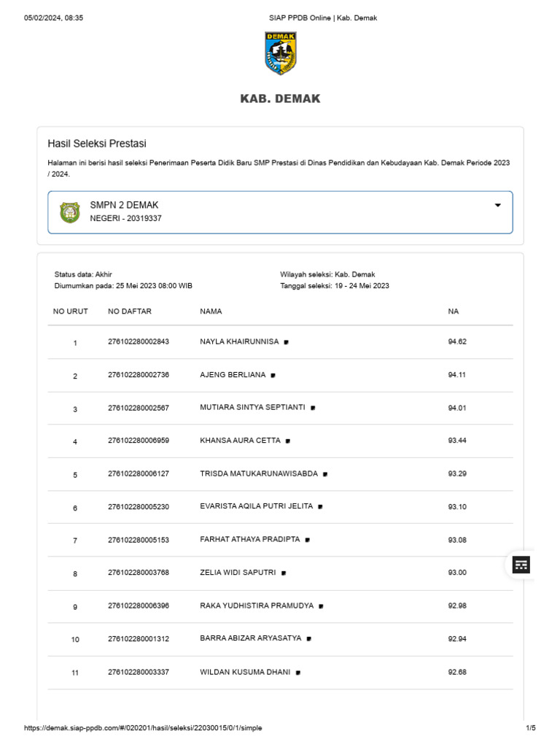
Task: Select Raka Yudhistira Pramudya name entry
Action: [x=257, y=605]
